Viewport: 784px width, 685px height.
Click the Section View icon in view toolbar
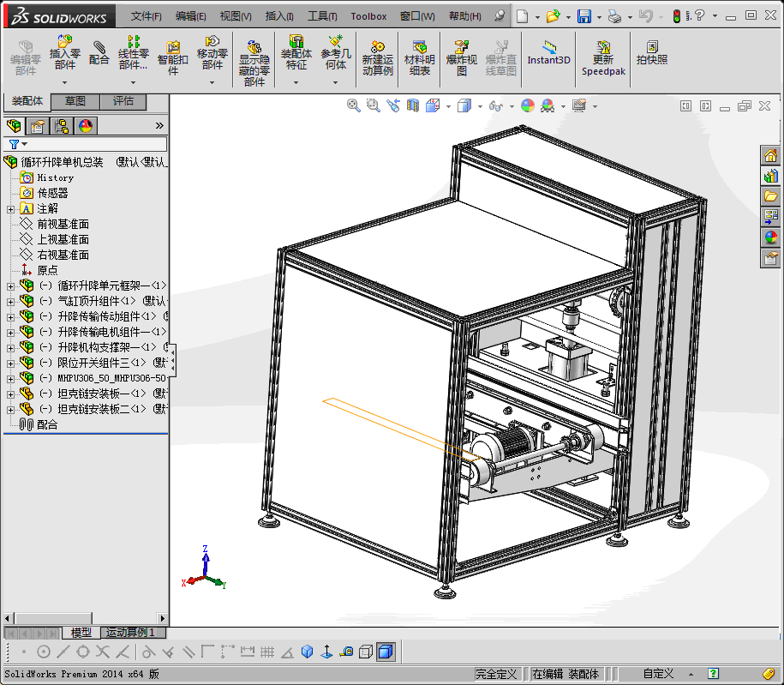[413, 105]
